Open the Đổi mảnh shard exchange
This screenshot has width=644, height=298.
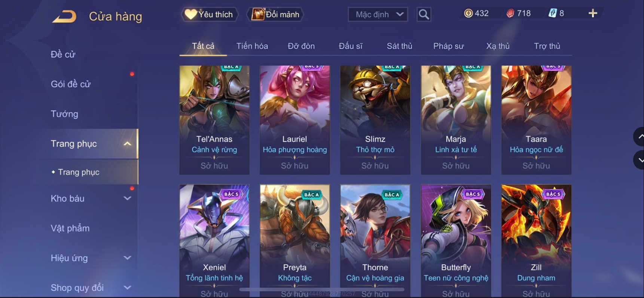(x=275, y=15)
